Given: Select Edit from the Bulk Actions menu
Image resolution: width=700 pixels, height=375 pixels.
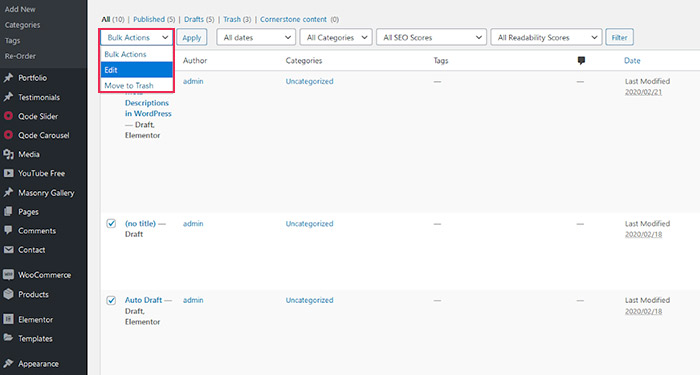Looking at the screenshot, I should pyautogui.click(x=137, y=70).
